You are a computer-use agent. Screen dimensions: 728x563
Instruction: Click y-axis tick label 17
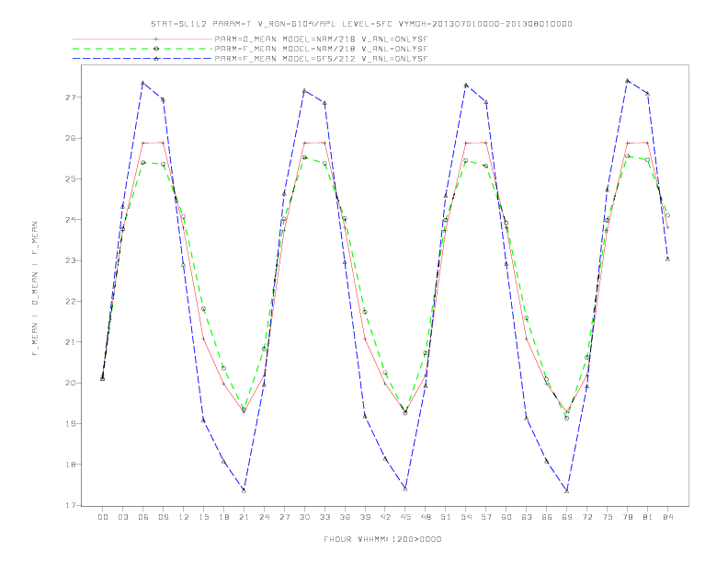click(71, 505)
